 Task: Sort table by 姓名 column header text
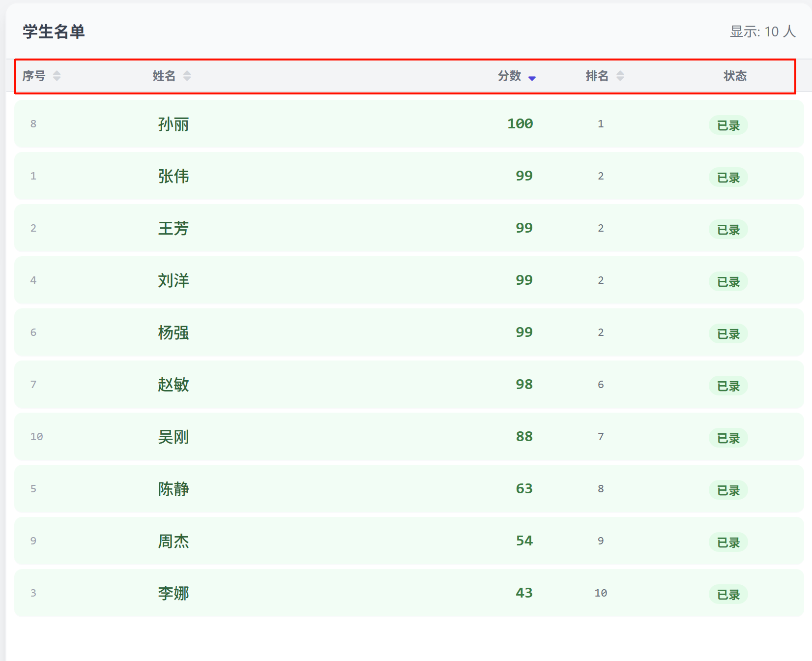pyautogui.click(x=164, y=76)
